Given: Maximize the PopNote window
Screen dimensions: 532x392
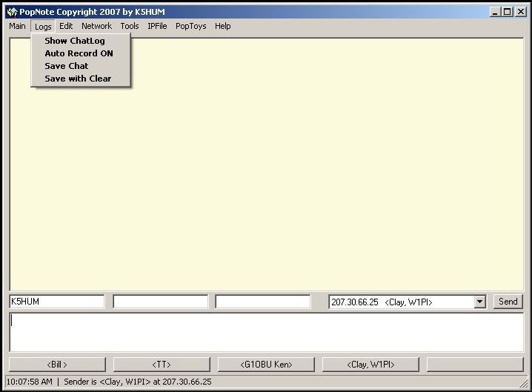Looking at the screenshot, I should 508,12.
